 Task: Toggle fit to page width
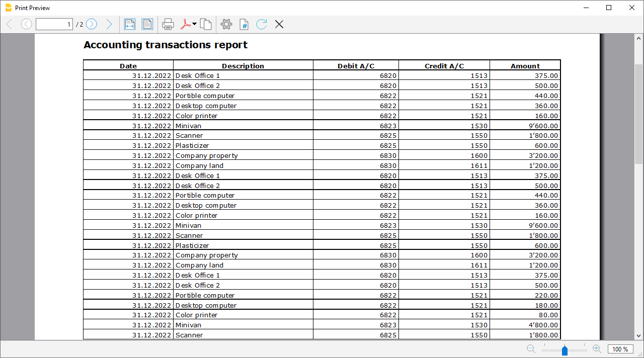[x=130, y=24]
